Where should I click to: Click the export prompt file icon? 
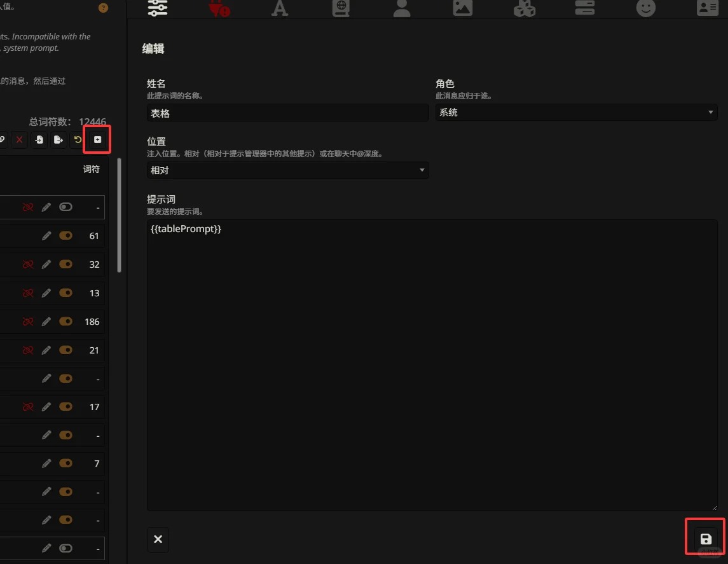click(x=58, y=140)
